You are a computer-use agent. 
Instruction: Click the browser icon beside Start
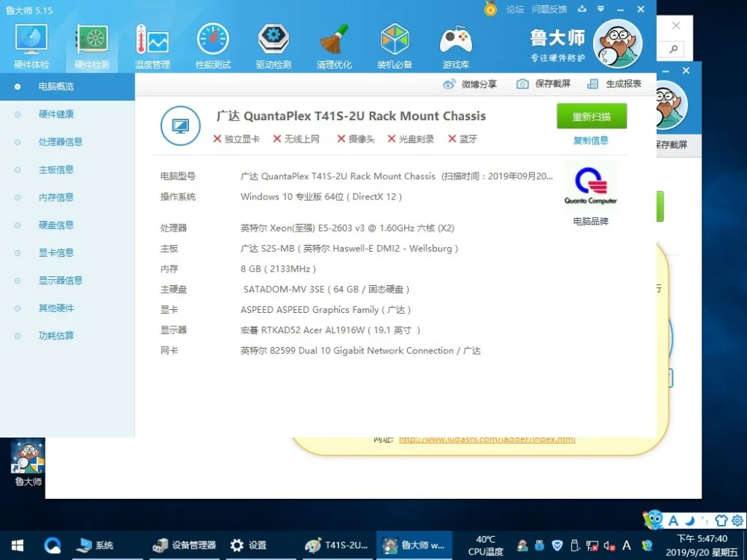tap(52, 545)
